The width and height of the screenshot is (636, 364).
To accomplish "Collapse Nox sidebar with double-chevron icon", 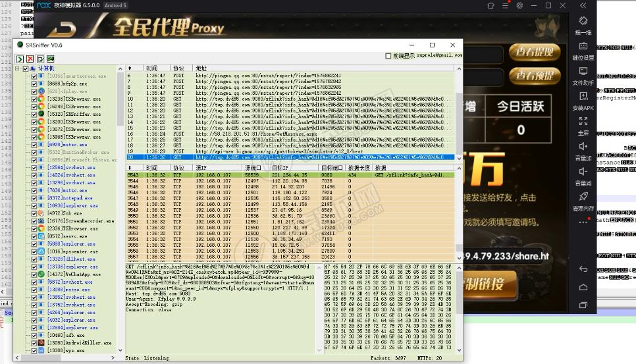I will click(583, 5).
